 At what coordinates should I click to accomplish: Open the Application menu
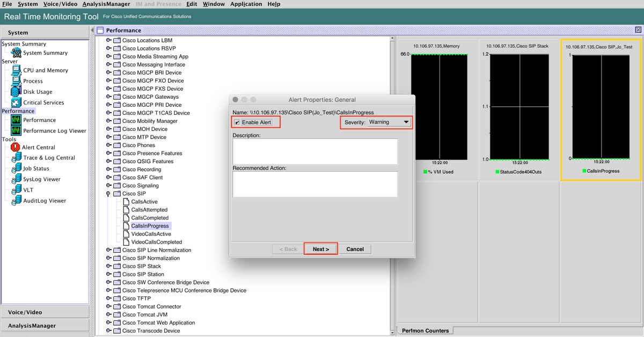pyautogui.click(x=246, y=4)
